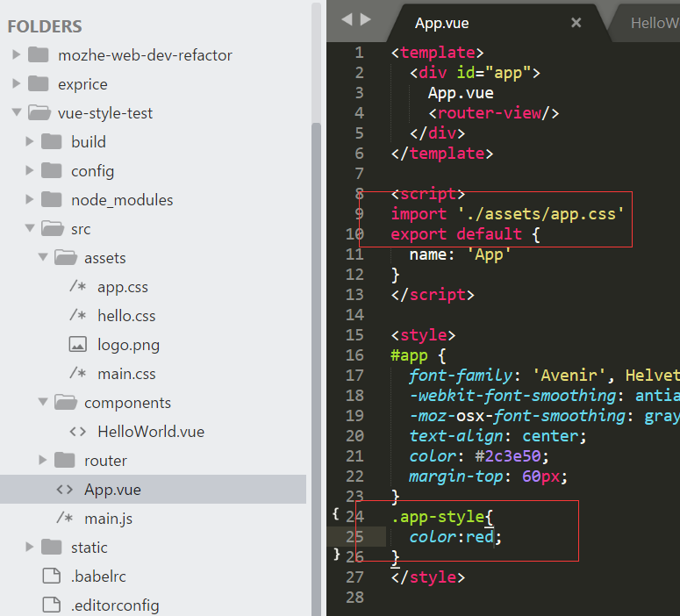Click the .babelrc file icon
The width and height of the screenshot is (680, 616).
click(52, 576)
